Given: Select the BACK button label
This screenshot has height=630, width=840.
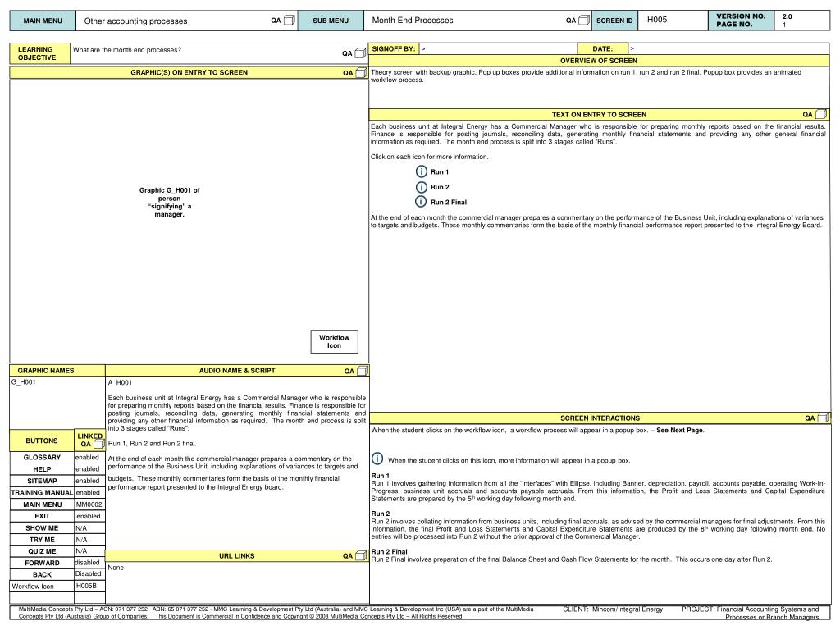Looking at the screenshot, I should tap(42, 575).
